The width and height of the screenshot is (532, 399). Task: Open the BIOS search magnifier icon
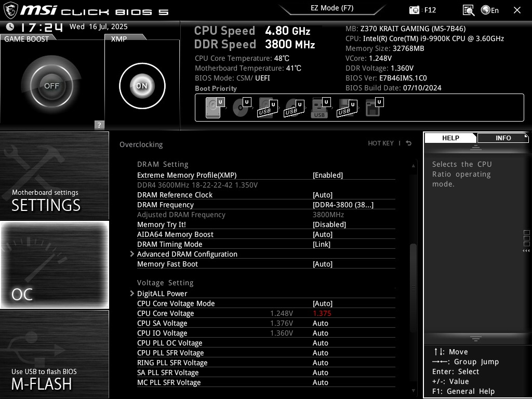point(469,10)
